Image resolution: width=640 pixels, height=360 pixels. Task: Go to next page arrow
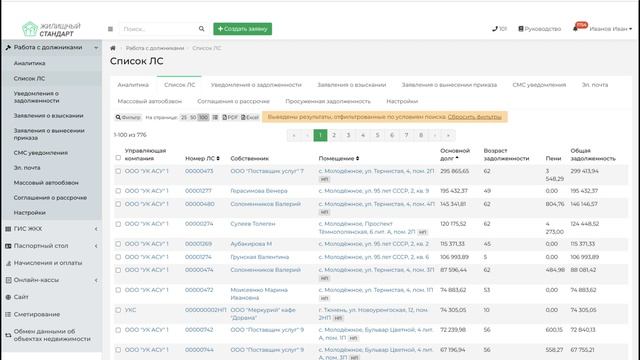pos(435,135)
